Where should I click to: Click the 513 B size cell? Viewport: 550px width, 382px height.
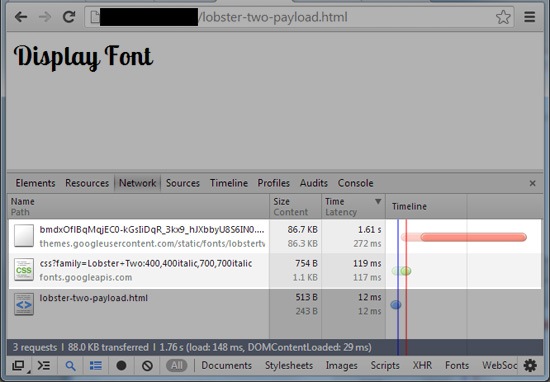pyautogui.click(x=306, y=297)
